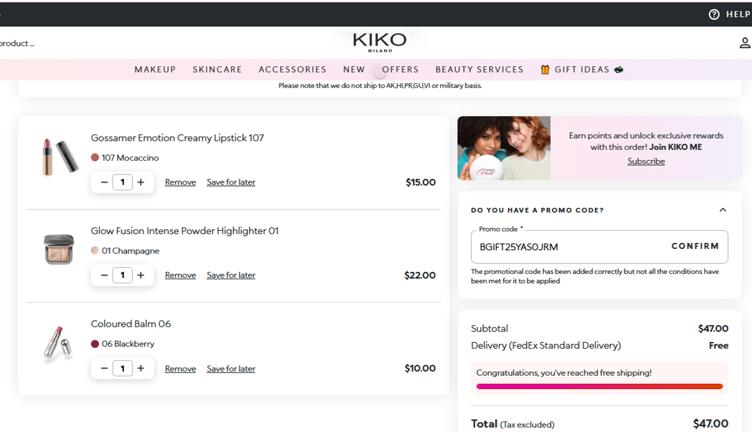Click the gift box icon beside Gift Ideas
This screenshot has height=432, width=752.
(x=545, y=70)
